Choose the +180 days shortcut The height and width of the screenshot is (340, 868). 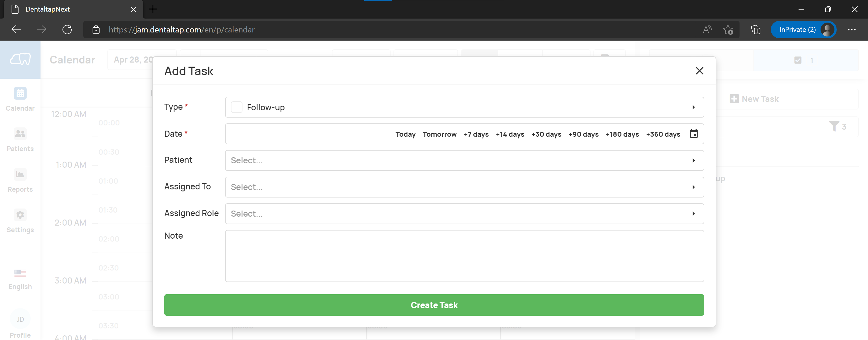coord(622,134)
